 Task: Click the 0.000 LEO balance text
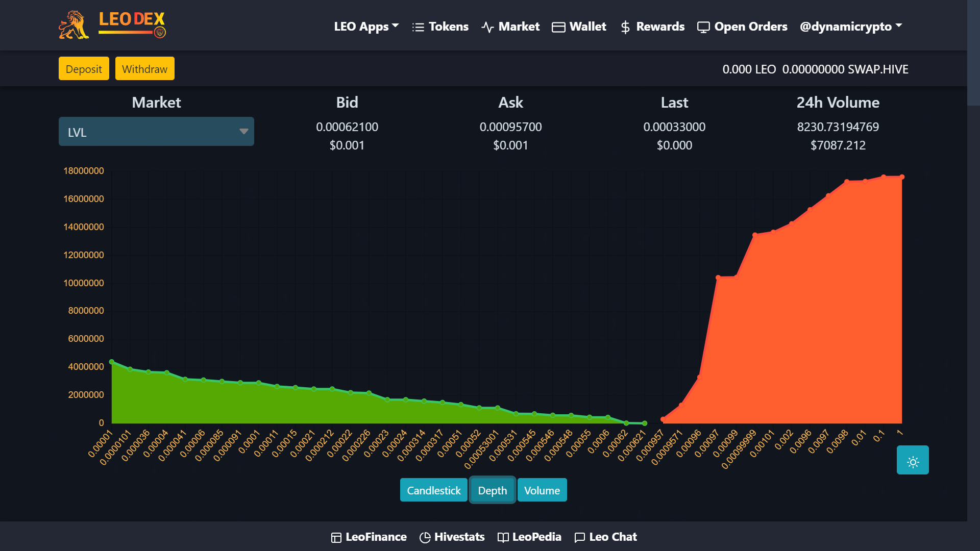749,69
